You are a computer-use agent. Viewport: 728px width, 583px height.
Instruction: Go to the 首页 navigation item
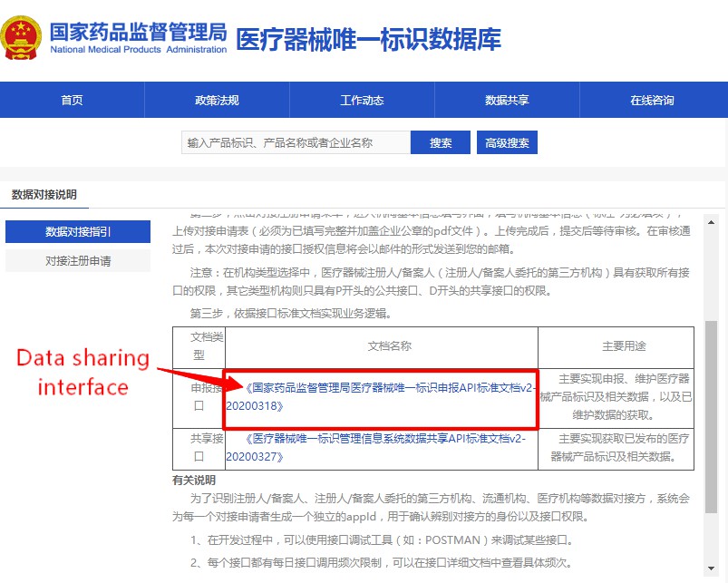[x=72, y=101]
